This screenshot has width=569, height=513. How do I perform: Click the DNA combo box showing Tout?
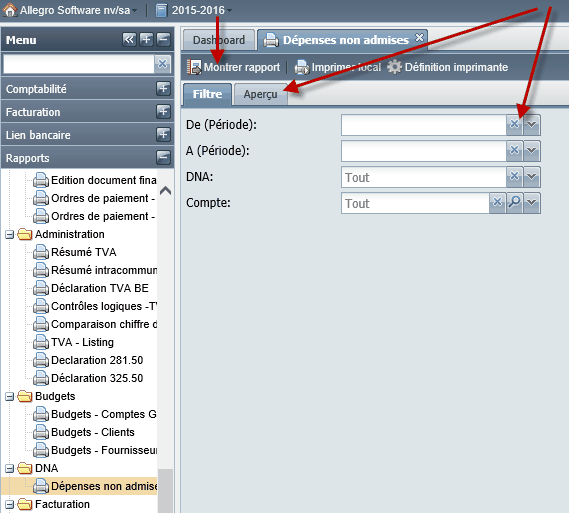point(423,177)
